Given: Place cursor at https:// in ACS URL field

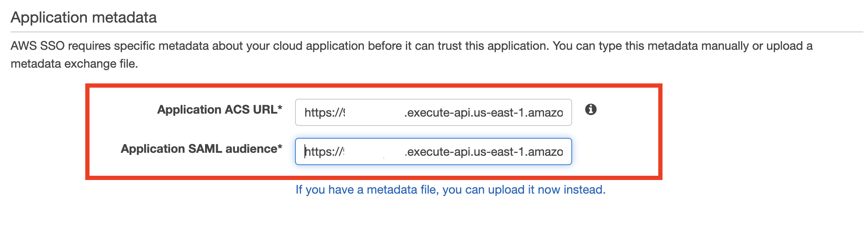Looking at the screenshot, I should coord(322,113).
